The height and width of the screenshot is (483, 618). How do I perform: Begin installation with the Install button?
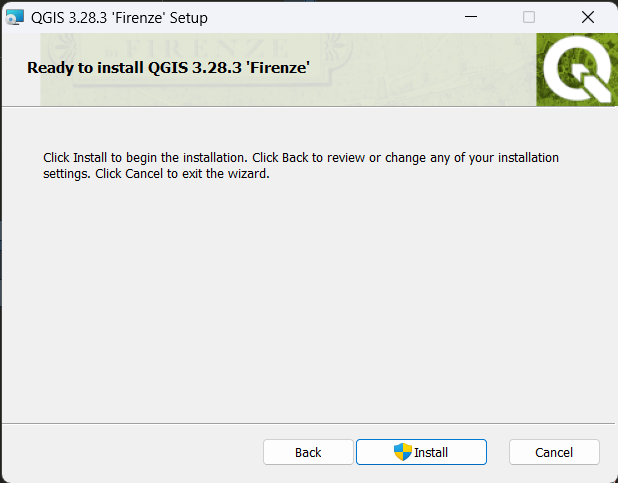[x=421, y=452]
